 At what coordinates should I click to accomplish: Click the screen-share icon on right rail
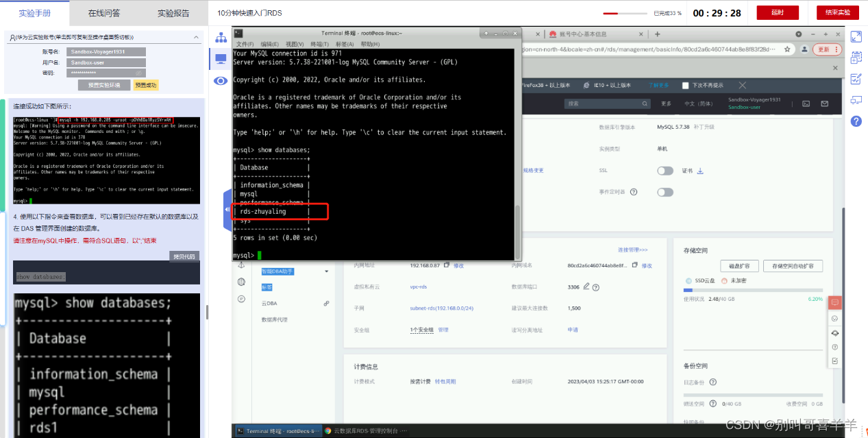click(856, 100)
